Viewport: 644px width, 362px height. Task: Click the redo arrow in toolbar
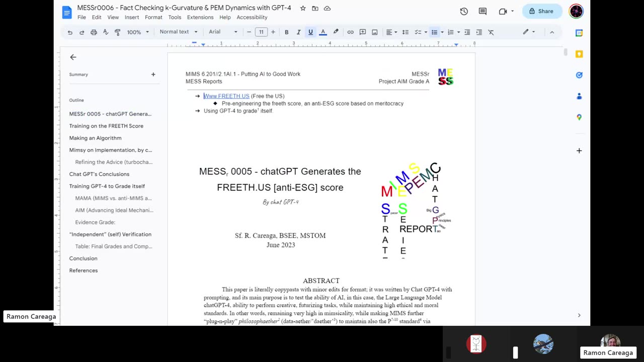[82, 32]
